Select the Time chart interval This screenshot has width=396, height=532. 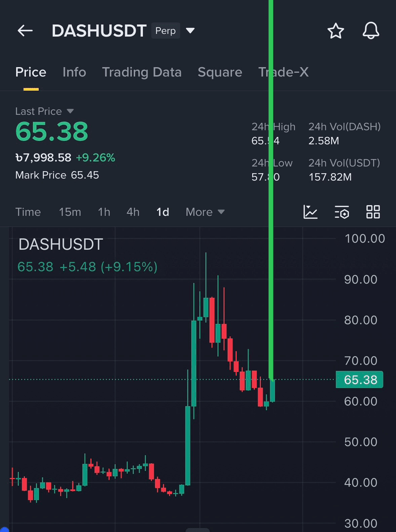(x=28, y=212)
